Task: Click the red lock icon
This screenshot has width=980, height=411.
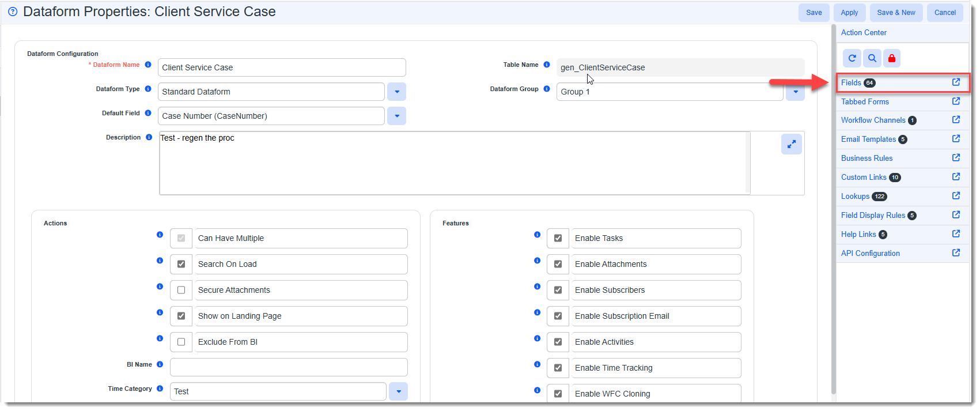Action: tap(891, 58)
